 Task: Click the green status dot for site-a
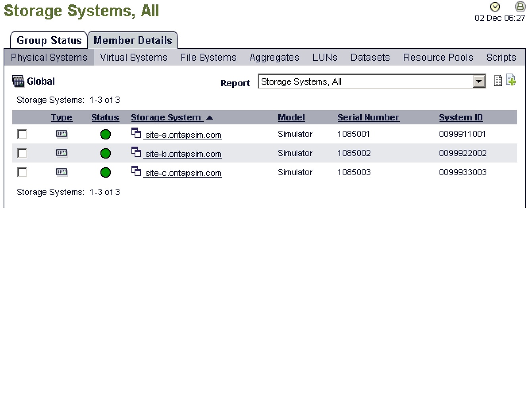click(106, 134)
